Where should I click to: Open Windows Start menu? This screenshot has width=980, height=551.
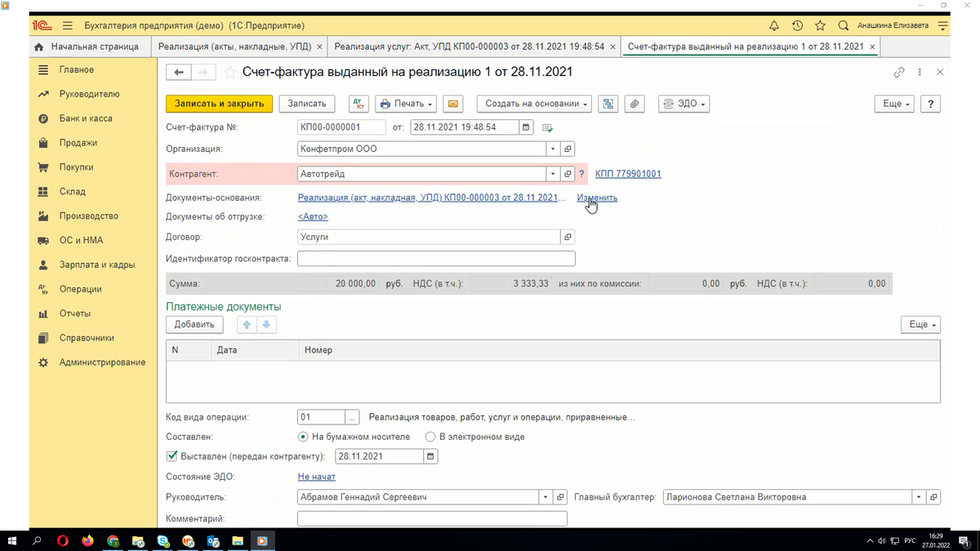pyautogui.click(x=12, y=540)
